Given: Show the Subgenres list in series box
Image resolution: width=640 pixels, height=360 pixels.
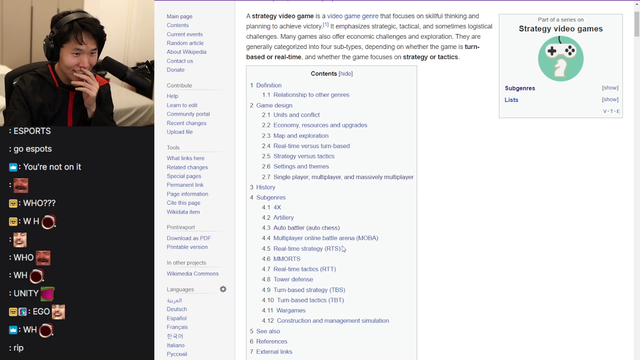Looking at the screenshot, I should (x=610, y=88).
